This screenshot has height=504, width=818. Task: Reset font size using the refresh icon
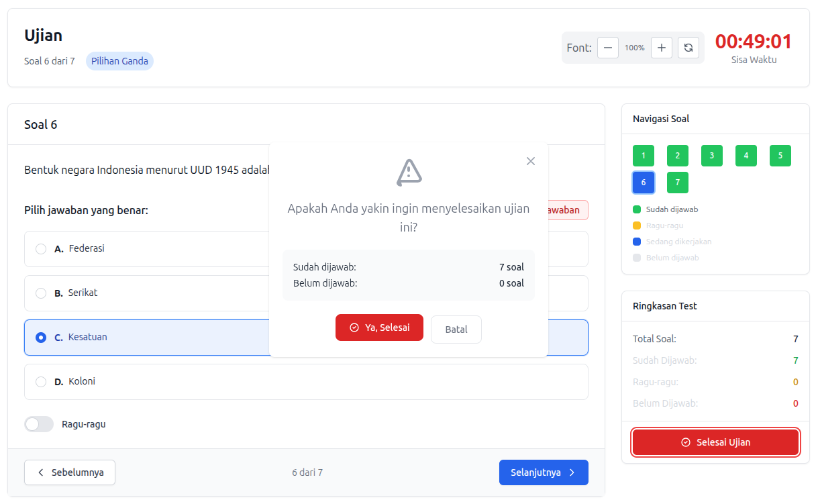coord(688,48)
